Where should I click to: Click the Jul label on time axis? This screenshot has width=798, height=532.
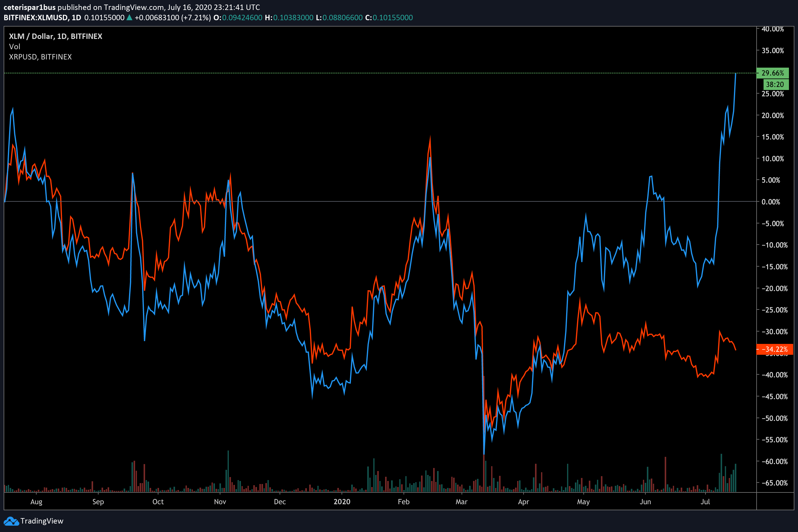pos(705,502)
